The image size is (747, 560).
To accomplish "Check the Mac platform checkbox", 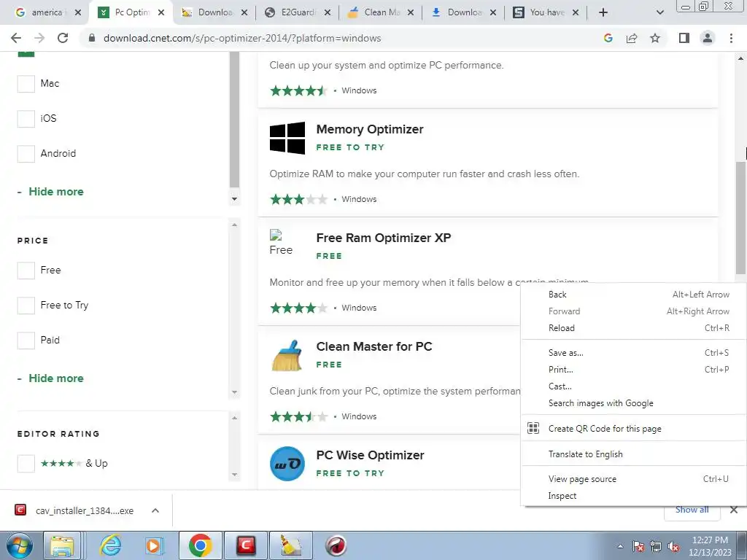I will (26, 83).
